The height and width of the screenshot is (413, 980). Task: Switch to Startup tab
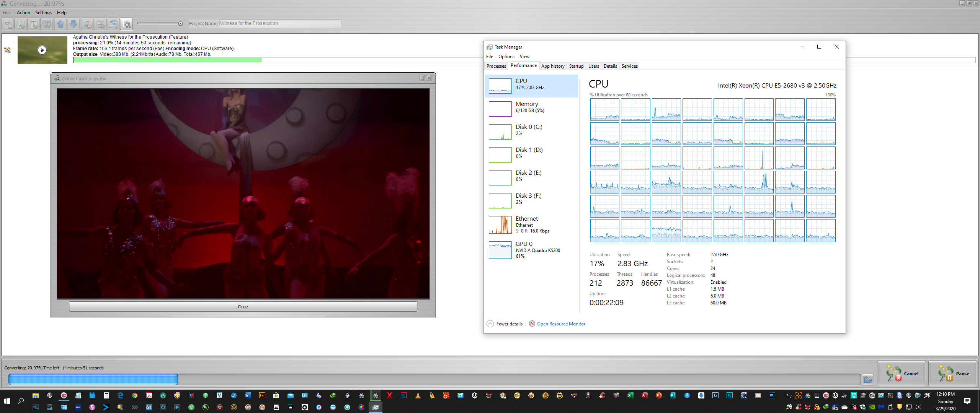tap(576, 66)
